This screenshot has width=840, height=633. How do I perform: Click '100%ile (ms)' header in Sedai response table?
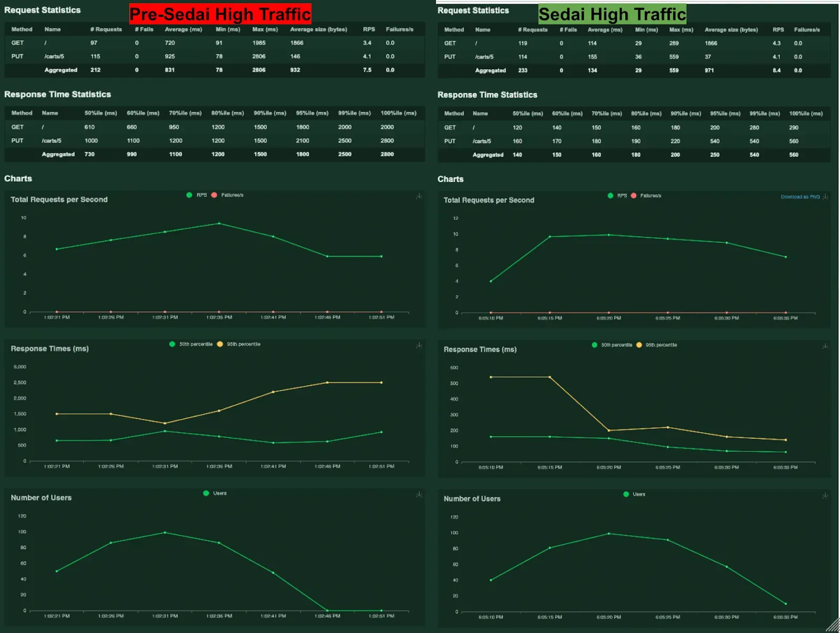806,113
